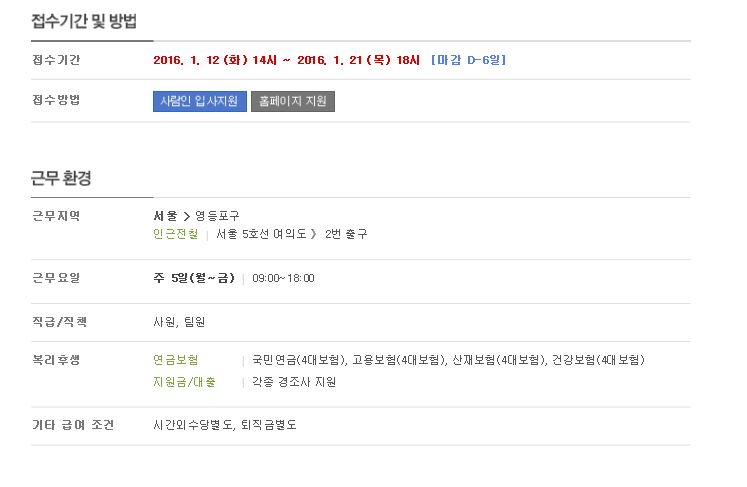Image resolution: width=747 pixels, height=487 pixels.
Task: Click the 근무 환경 section heading
Action: 61,178
